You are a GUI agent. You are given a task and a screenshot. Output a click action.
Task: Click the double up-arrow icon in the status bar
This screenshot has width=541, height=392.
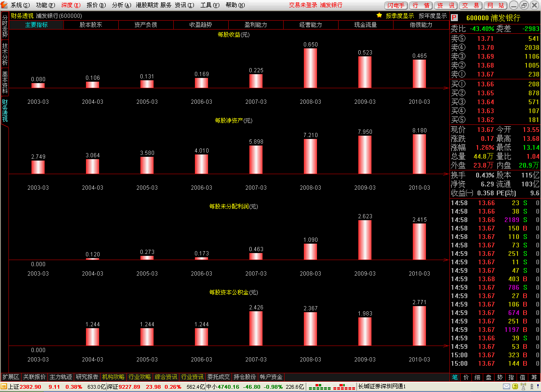click(x=531, y=386)
